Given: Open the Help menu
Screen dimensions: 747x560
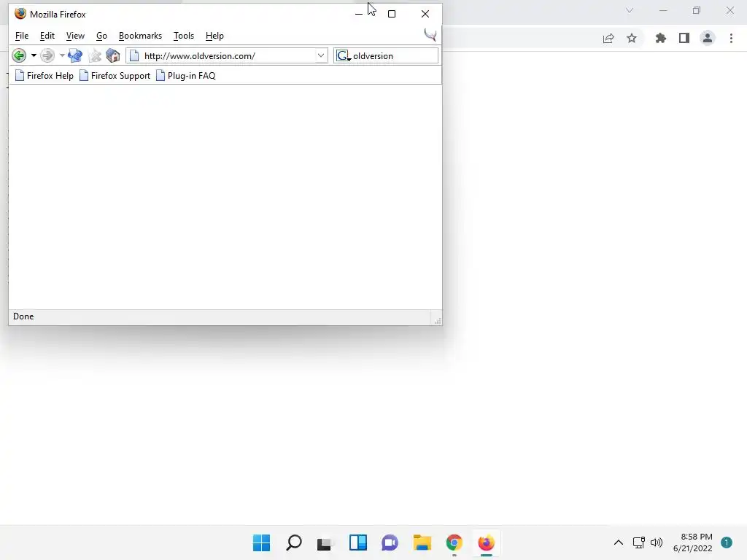Looking at the screenshot, I should pyautogui.click(x=214, y=36).
